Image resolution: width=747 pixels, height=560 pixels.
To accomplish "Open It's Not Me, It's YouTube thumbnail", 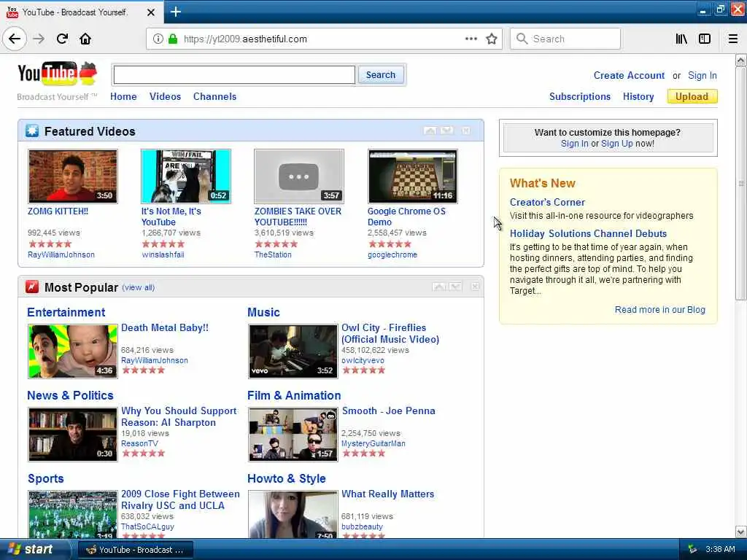I will tap(186, 176).
